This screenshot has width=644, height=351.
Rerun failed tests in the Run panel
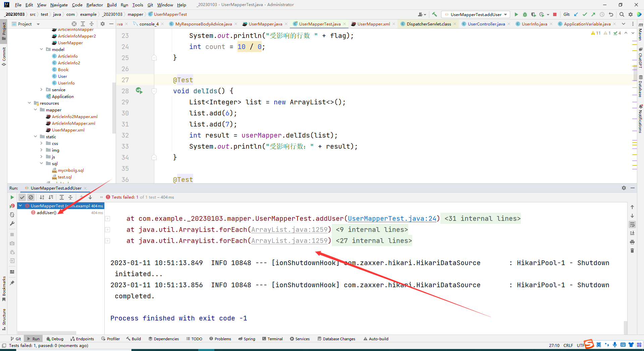coord(12,206)
